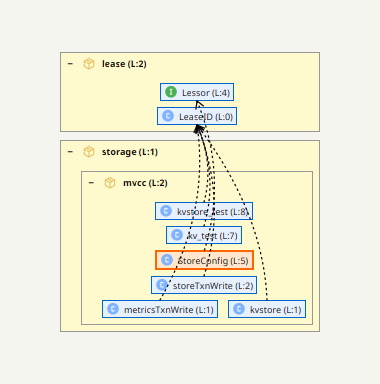Select the LeaseID (L:0) node

[197, 116]
